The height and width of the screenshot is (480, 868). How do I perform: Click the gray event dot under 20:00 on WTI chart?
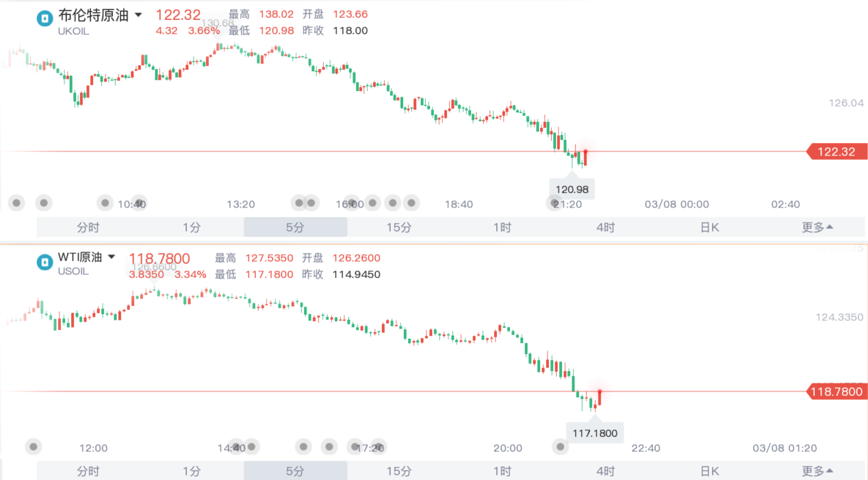pos(561,447)
